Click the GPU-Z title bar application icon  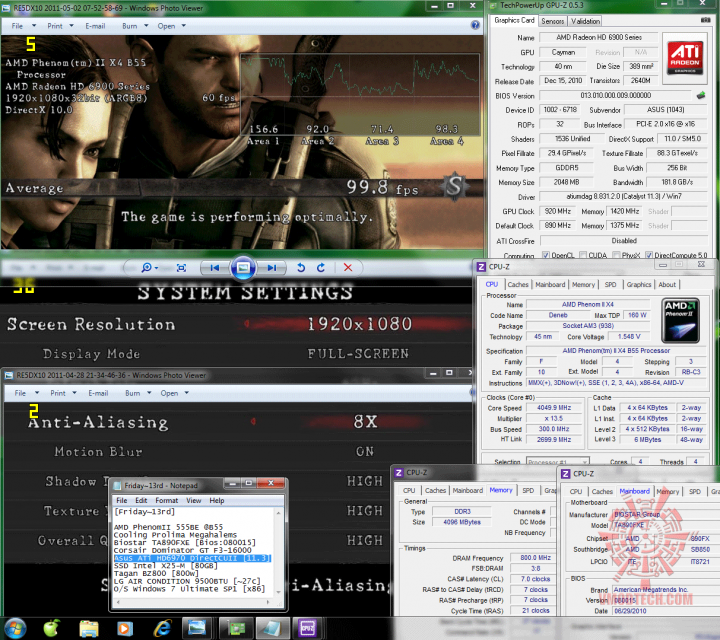click(494, 6)
